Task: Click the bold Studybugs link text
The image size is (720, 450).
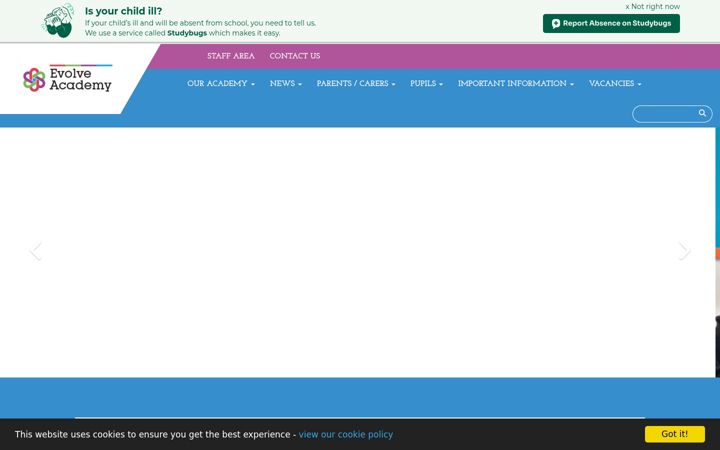Action: 187,33
